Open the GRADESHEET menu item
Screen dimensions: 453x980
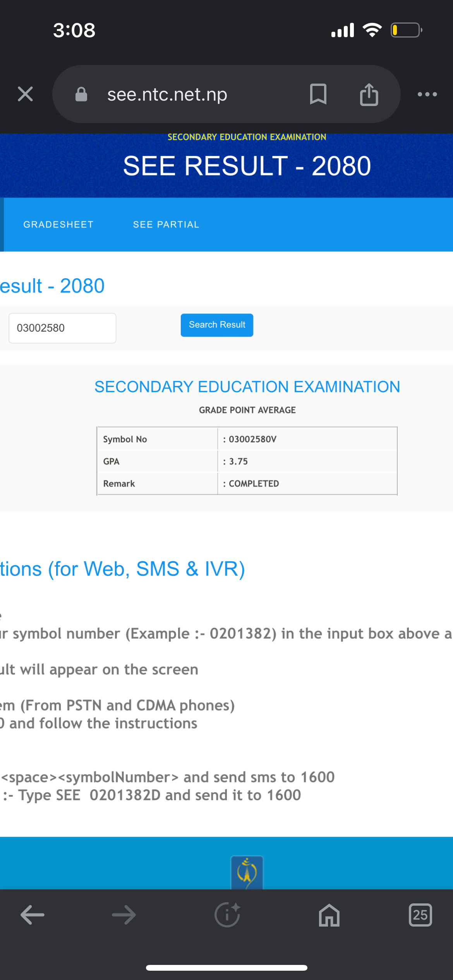pos(58,224)
